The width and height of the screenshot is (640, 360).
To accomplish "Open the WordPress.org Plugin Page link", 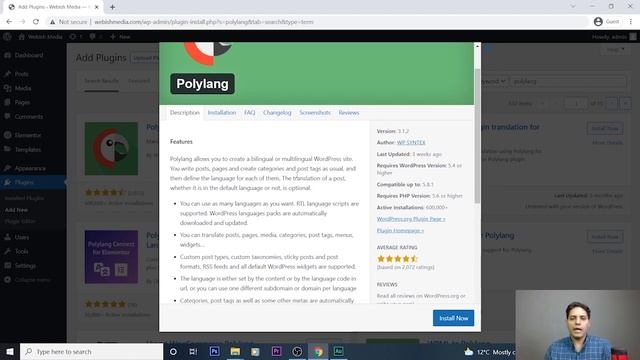I will pyautogui.click(x=411, y=219).
